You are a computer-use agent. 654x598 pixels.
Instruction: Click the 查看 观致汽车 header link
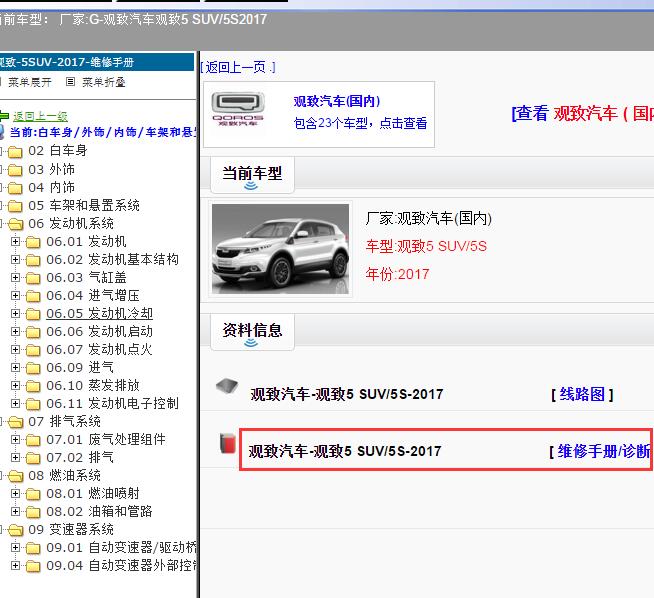point(582,113)
